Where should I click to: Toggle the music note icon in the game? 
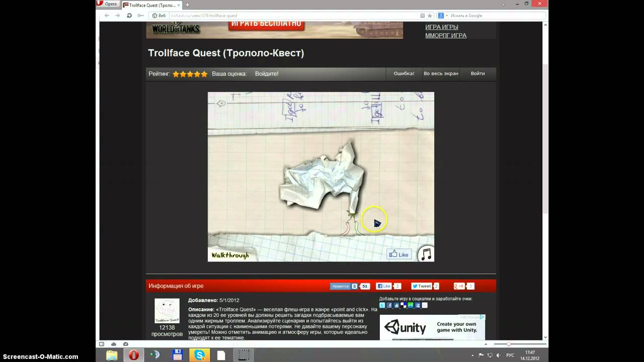click(x=426, y=254)
